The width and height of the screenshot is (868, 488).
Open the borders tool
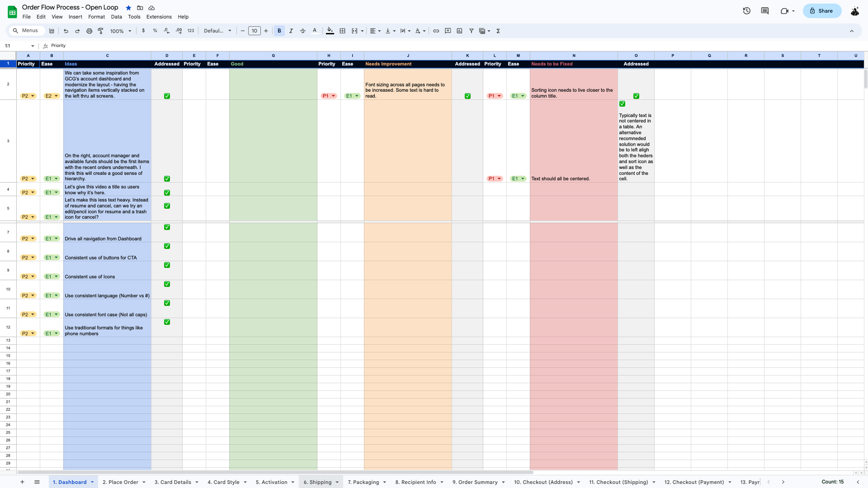tap(343, 31)
